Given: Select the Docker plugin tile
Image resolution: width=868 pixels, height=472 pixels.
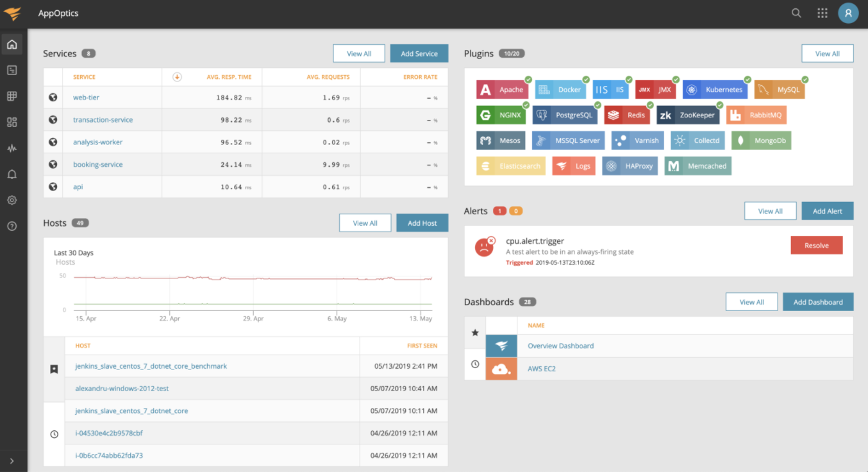Looking at the screenshot, I should [x=560, y=90].
